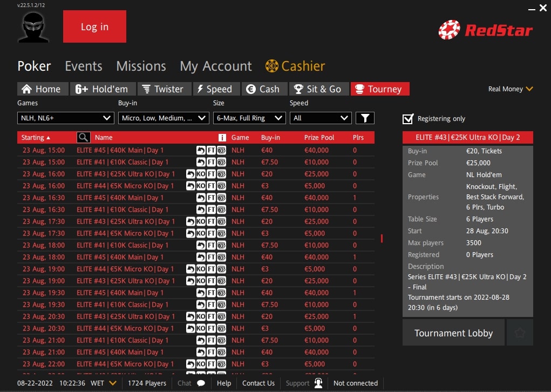Favorite the tournament using the star icon

tap(519, 332)
